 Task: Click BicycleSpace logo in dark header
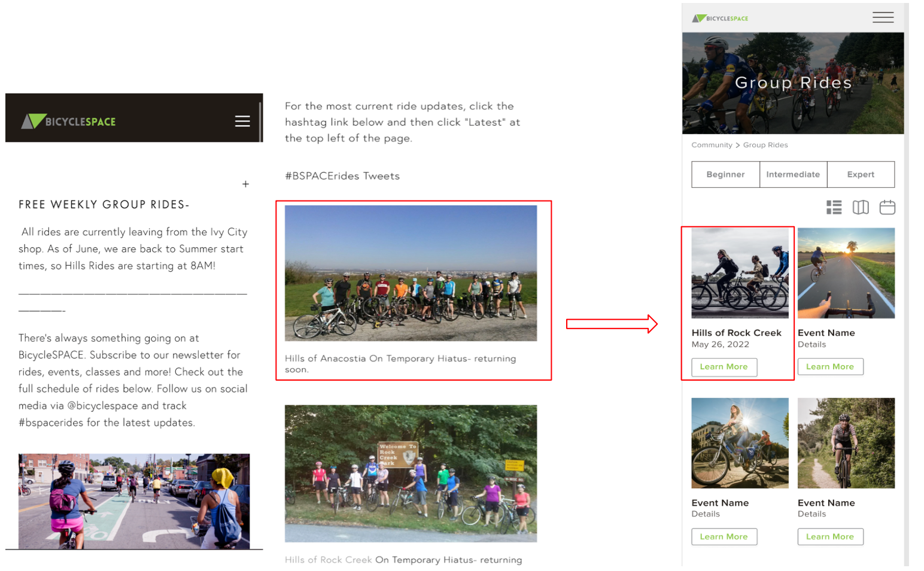(68, 122)
